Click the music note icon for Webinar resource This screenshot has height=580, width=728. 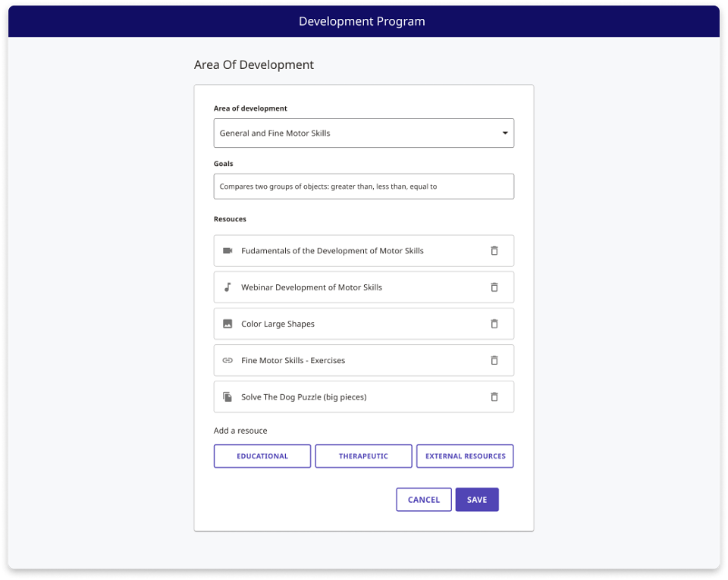tap(227, 287)
